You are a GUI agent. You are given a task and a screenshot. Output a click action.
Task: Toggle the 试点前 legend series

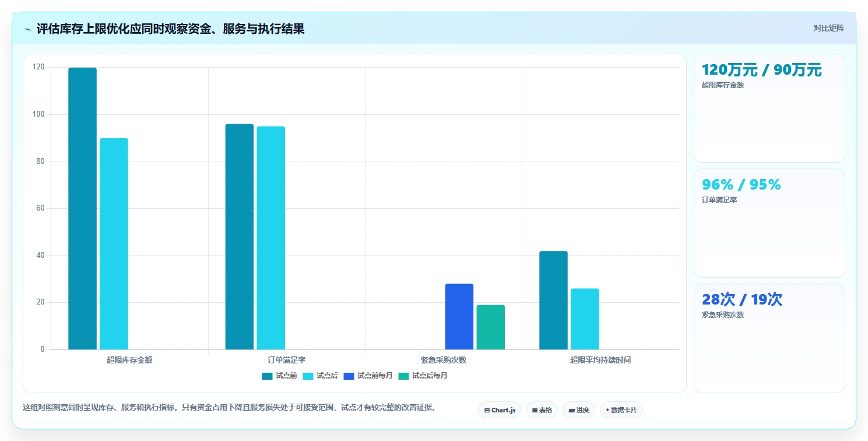tap(279, 376)
